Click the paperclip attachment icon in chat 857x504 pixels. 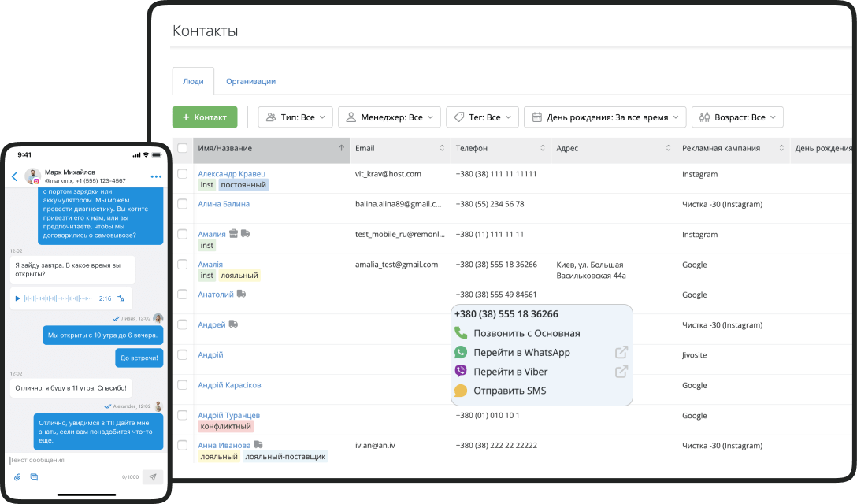[17, 476]
